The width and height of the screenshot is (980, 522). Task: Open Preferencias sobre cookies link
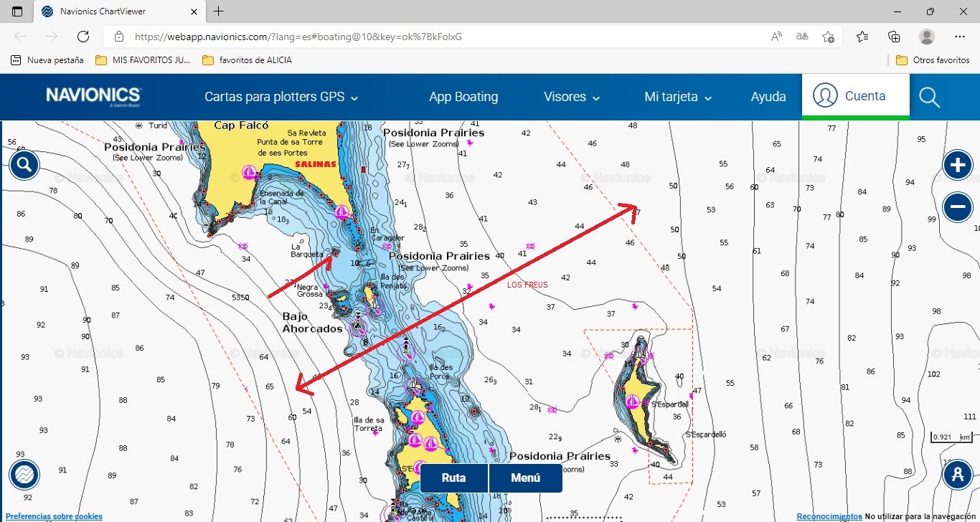[54, 516]
